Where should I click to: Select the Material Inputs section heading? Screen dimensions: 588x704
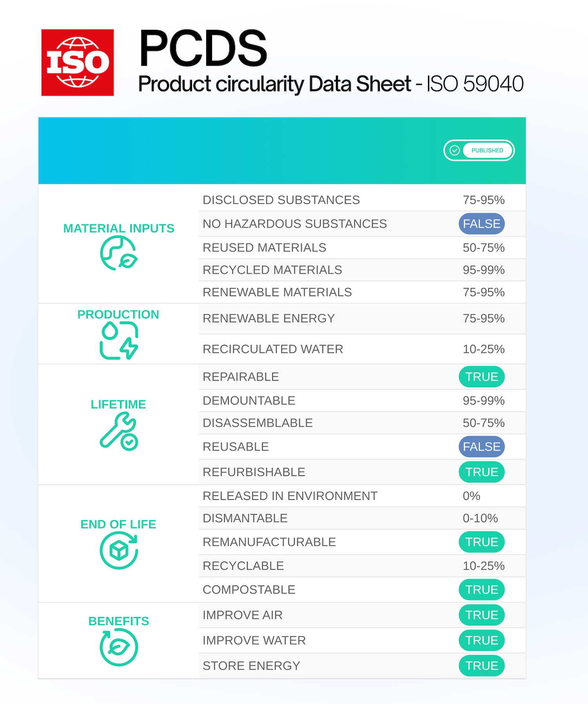tap(119, 228)
